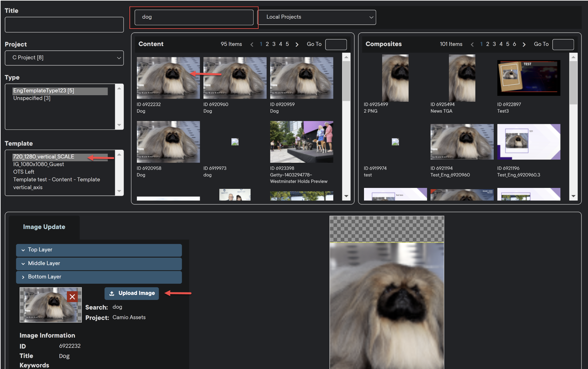The height and width of the screenshot is (369, 588).
Task: Go to Content page 3
Action: [x=274, y=44]
